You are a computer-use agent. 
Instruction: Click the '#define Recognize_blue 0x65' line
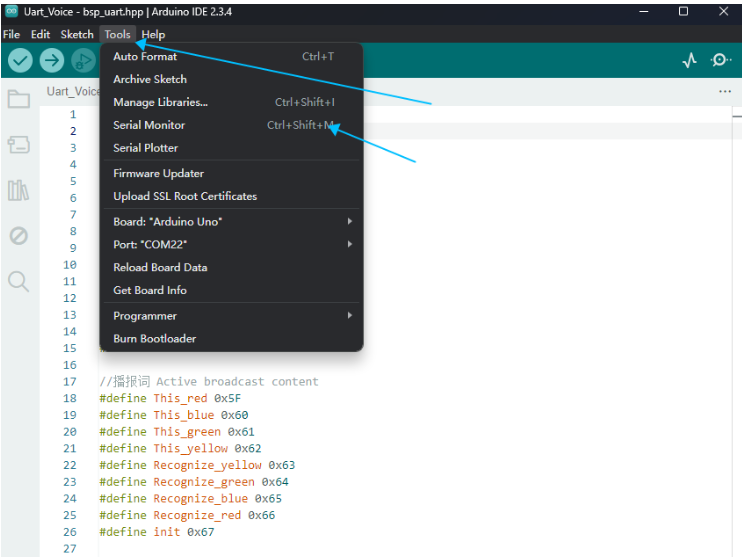click(x=190, y=498)
